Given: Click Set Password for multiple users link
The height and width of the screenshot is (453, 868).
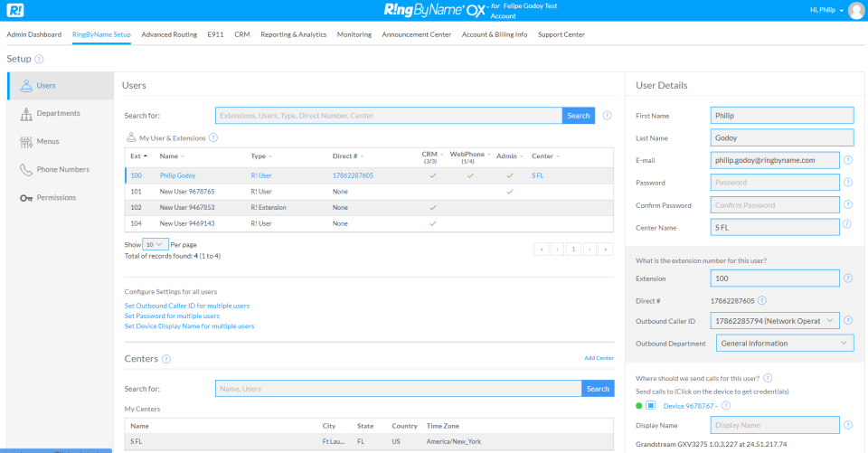Looking at the screenshot, I should tap(172, 316).
